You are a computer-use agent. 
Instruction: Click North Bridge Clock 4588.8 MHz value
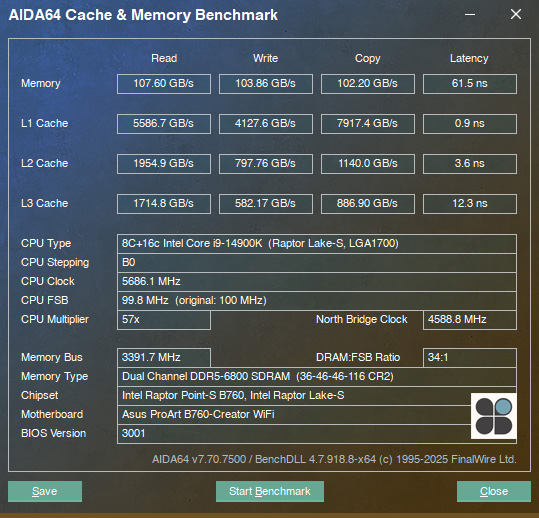[x=470, y=320]
